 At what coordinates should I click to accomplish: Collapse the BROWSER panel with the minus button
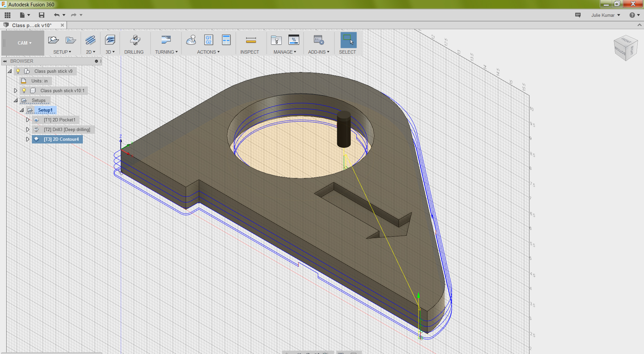[97, 61]
